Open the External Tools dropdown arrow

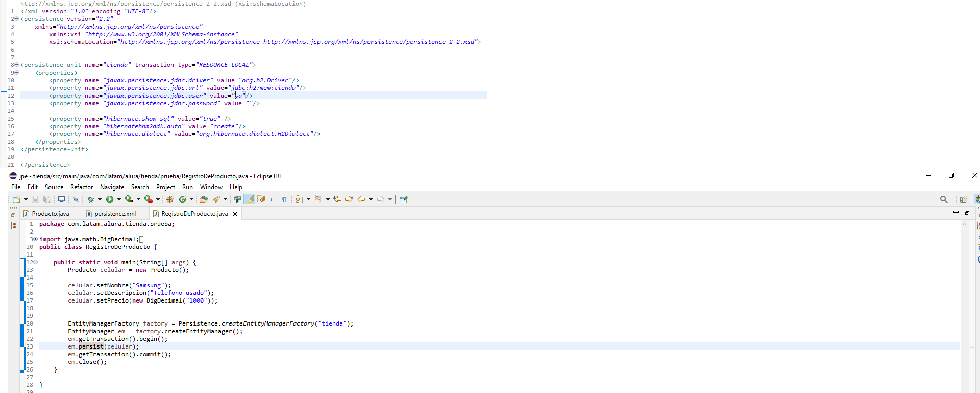coord(158,199)
